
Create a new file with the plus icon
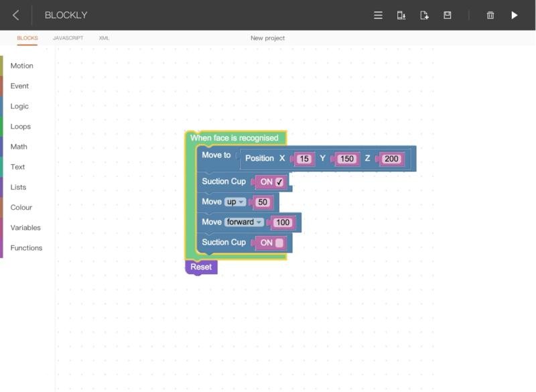pyautogui.click(x=424, y=15)
